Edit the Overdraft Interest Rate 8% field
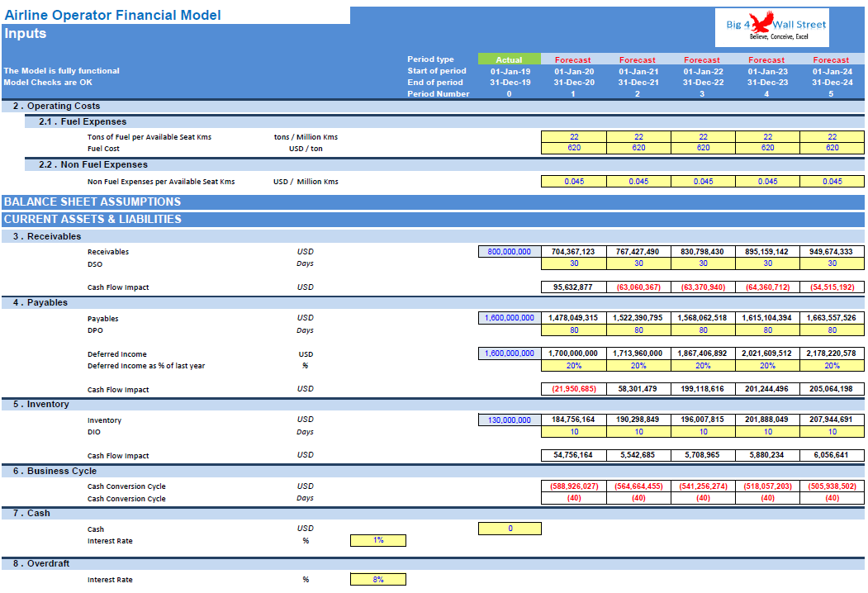 click(377, 579)
